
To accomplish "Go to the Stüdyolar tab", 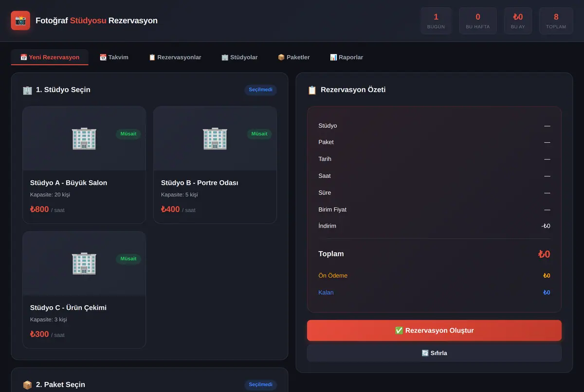I will point(239,57).
